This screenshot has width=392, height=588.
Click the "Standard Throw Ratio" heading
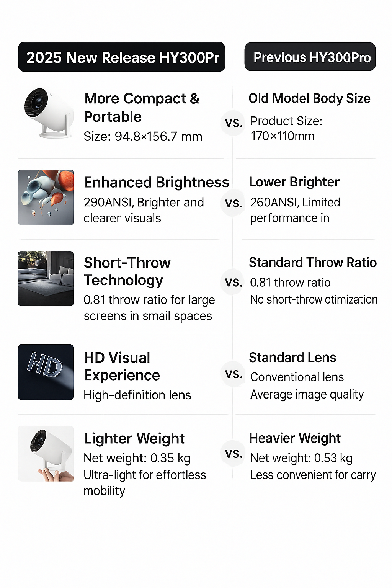312,263
